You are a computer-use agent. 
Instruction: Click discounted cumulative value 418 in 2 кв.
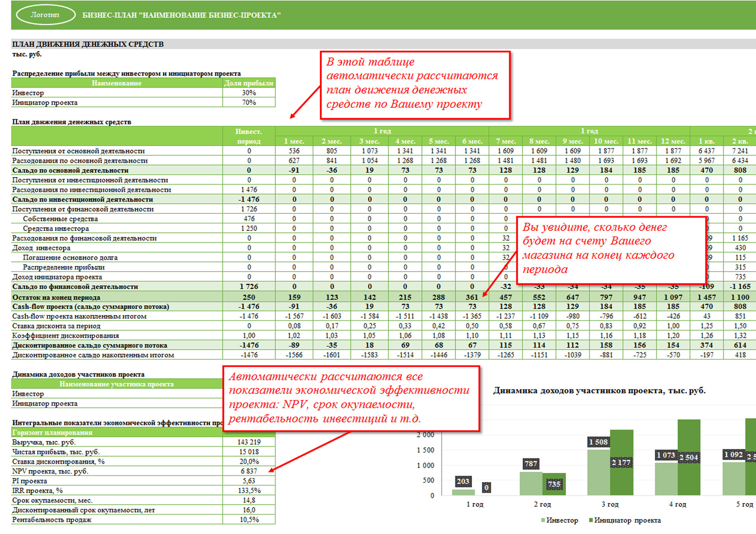[x=740, y=355]
